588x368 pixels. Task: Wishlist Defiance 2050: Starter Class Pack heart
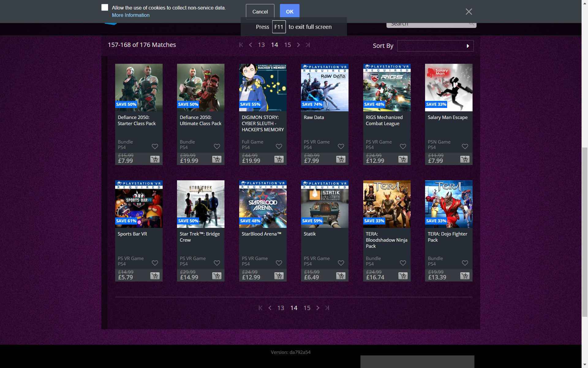point(155,147)
